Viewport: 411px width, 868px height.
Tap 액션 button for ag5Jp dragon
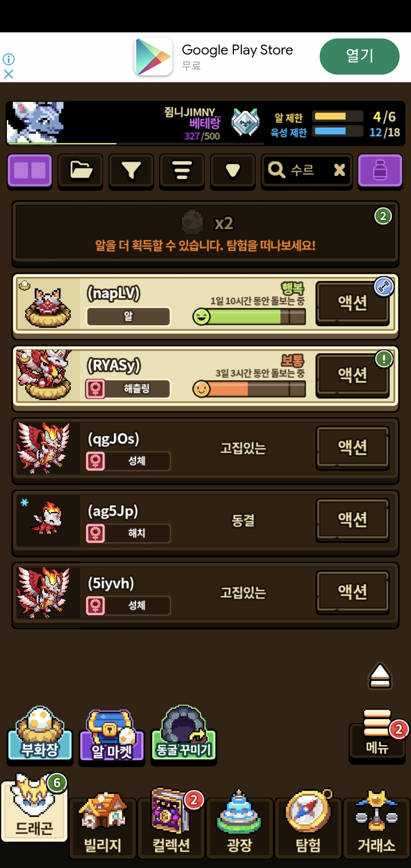tap(353, 520)
